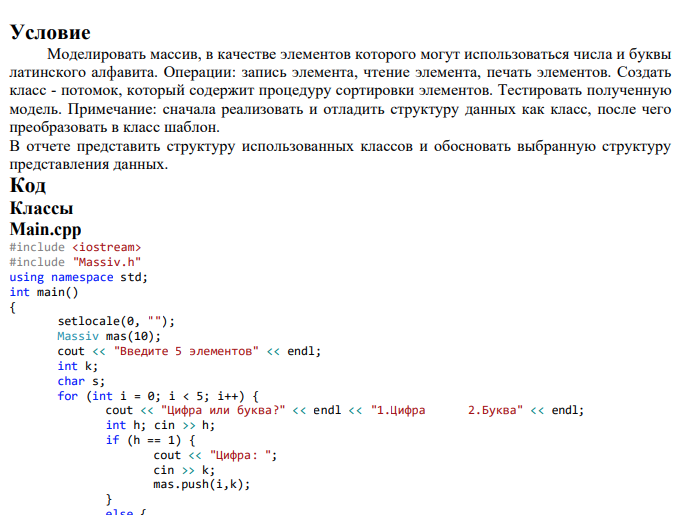Viewport: 690px width, 515px height.
Task: Click the "Условие" heading
Action: click(x=50, y=33)
